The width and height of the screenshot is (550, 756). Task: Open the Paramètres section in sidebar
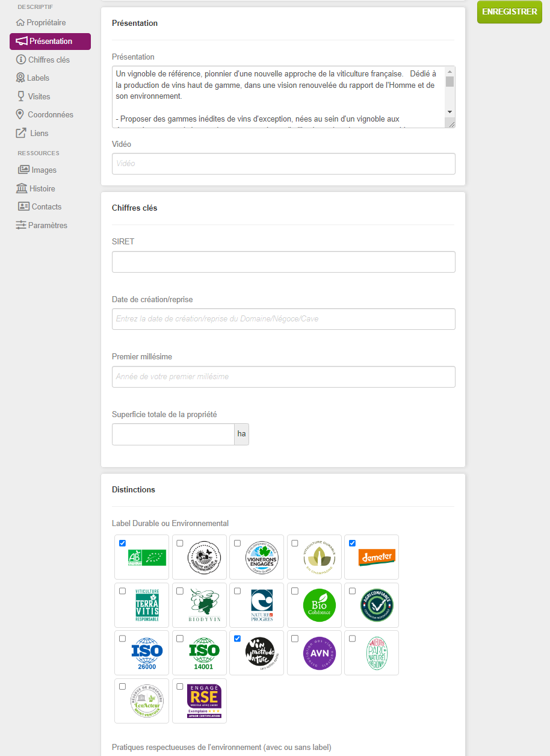coord(42,225)
